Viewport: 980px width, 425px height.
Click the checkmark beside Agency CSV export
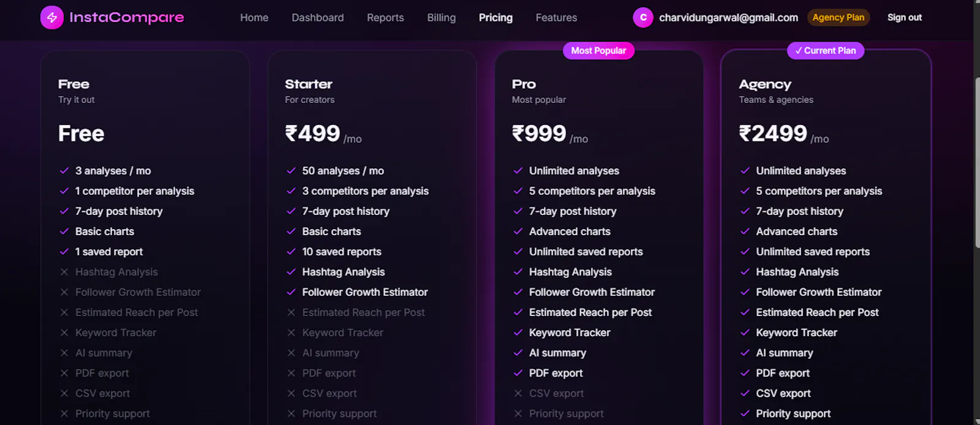click(745, 393)
